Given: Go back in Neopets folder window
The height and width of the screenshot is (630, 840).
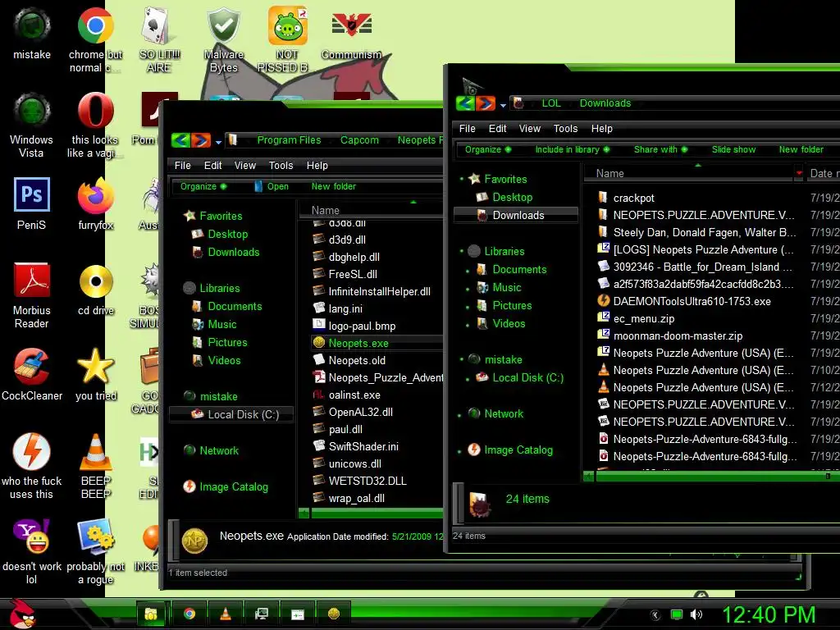Looking at the screenshot, I should [x=180, y=140].
